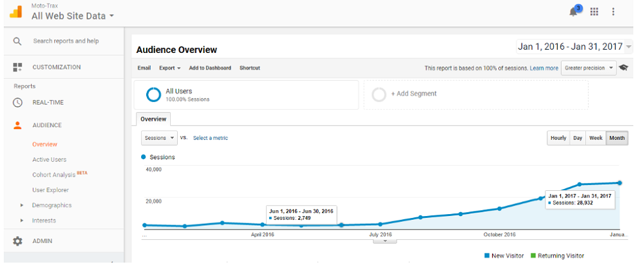Click the Google Analytics logo icon
This screenshot has height=267, width=644.
coord(15,12)
